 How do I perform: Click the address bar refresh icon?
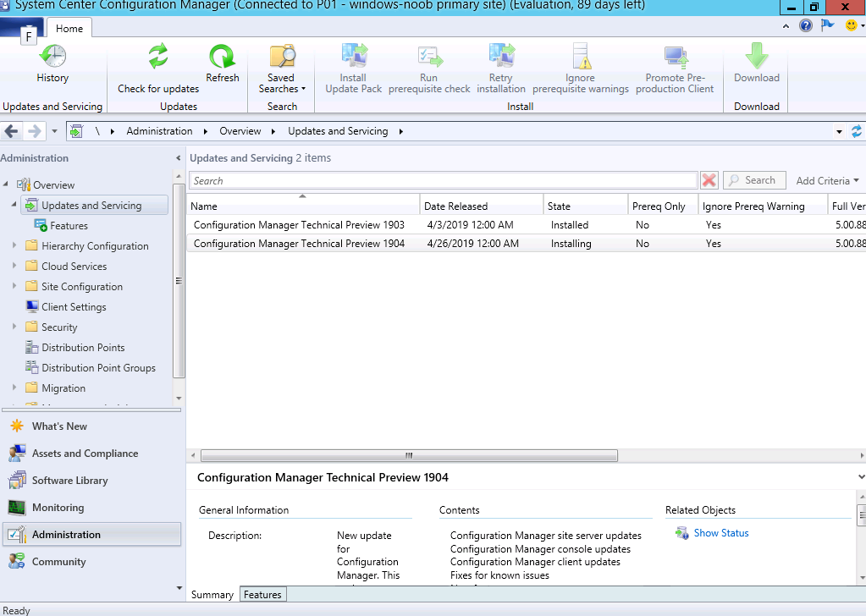pos(857,131)
